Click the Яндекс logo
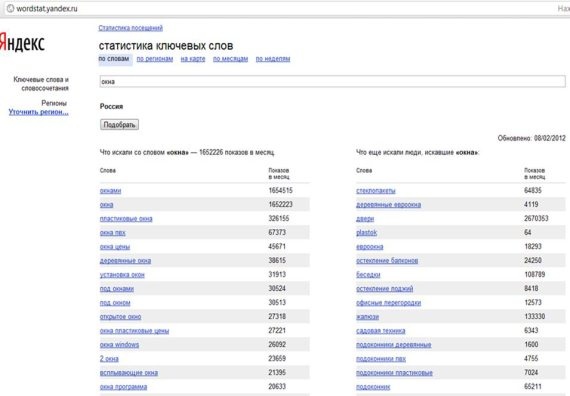 tap(22, 43)
